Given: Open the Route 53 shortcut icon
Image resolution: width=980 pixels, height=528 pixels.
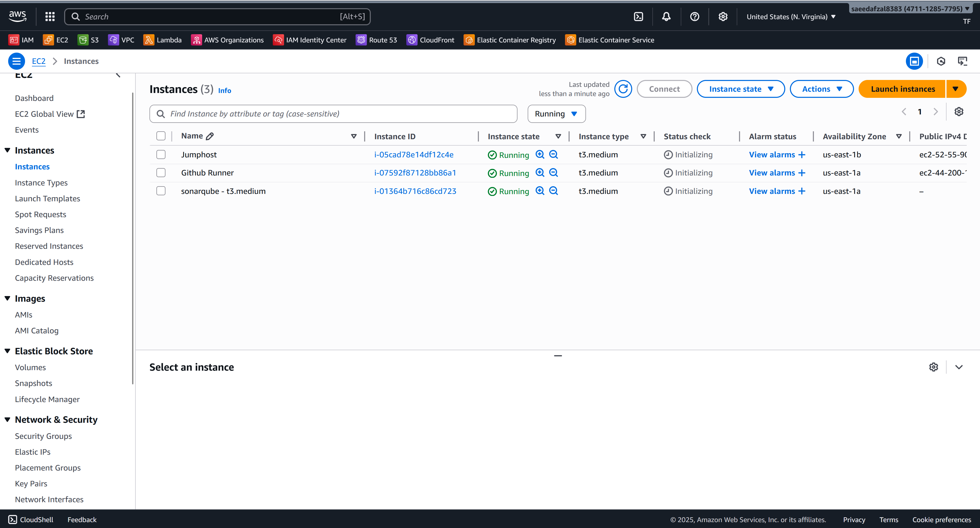Looking at the screenshot, I should coord(361,40).
